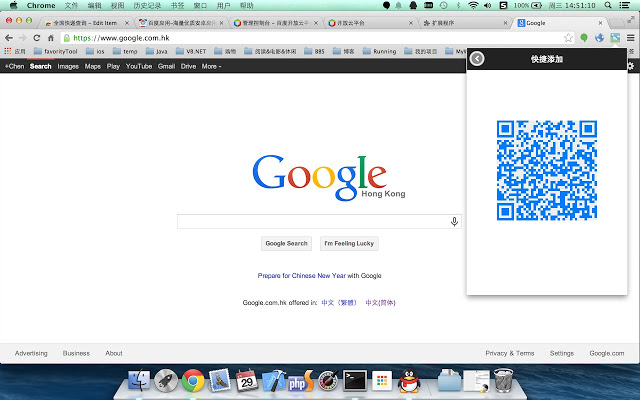The height and width of the screenshot is (400, 640).
Task: Open the ios bookmarks folder
Action: (96, 51)
